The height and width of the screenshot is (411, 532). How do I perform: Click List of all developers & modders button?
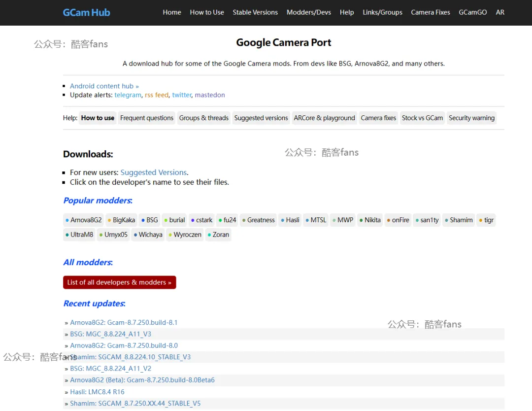pyautogui.click(x=119, y=282)
